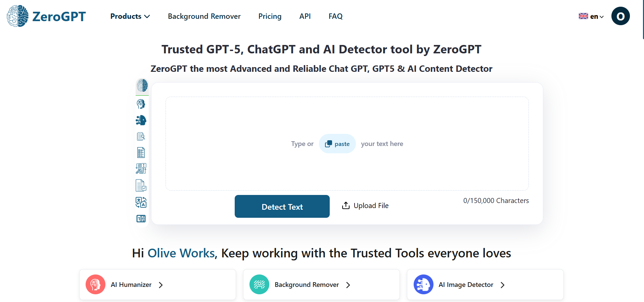Open the Paraphraser tool icon in sidebar
Screen dimensions: 644x302
[x=141, y=168]
